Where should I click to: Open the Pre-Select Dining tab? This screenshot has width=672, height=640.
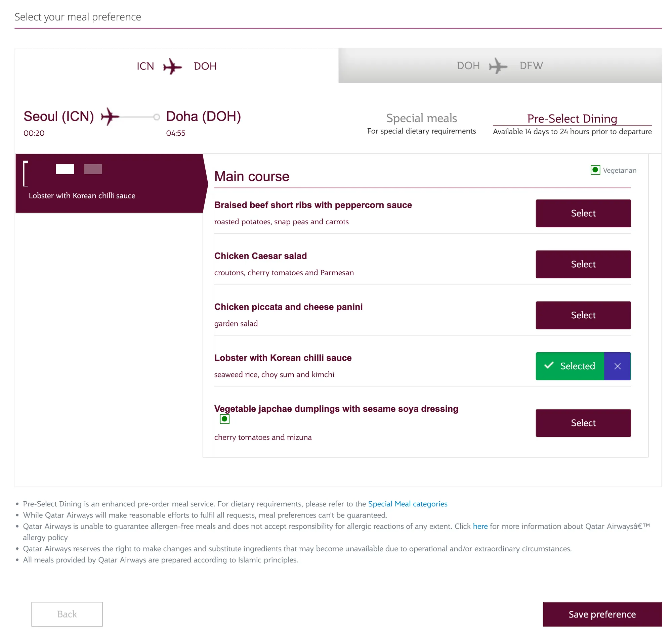click(x=573, y=124)
